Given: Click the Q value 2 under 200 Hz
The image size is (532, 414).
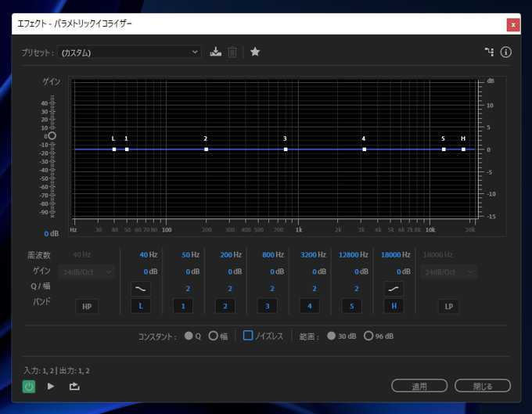Looking at the screenshot, I should 230,289.
